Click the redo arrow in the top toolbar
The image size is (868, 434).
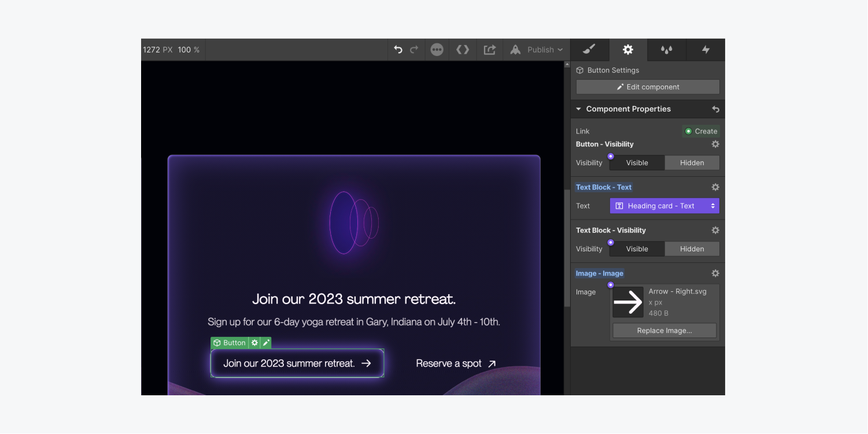click(x=414, y=50)
